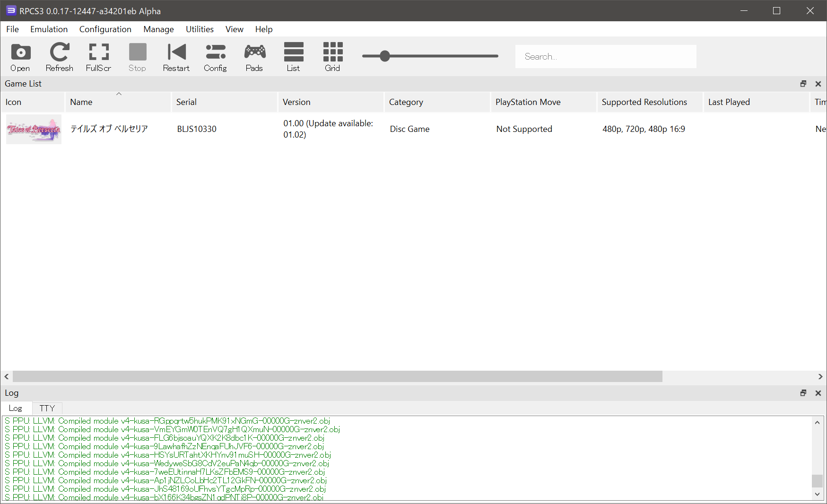Viewport: 827px width, 504px height.
Task: Close the Game List panel
Action: pos(818,84)
